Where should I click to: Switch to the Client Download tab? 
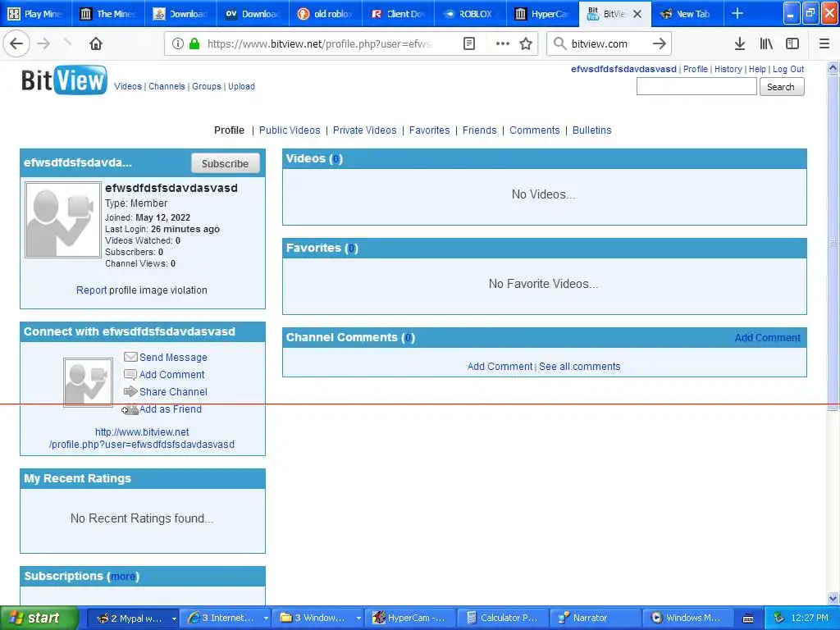tap(398, 13)
